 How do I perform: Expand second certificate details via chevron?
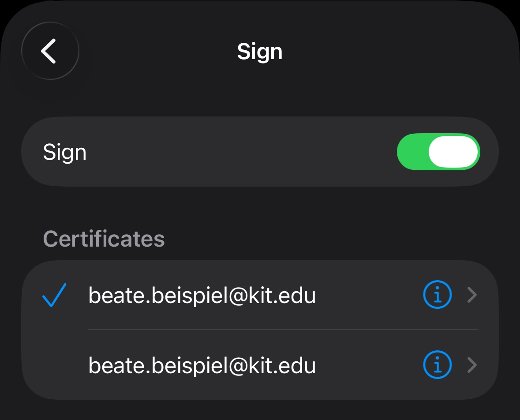point(472,365)
